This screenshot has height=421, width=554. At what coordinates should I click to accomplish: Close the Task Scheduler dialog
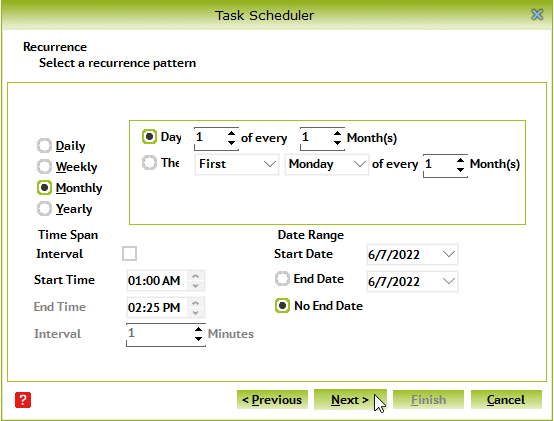coord(537,14)
